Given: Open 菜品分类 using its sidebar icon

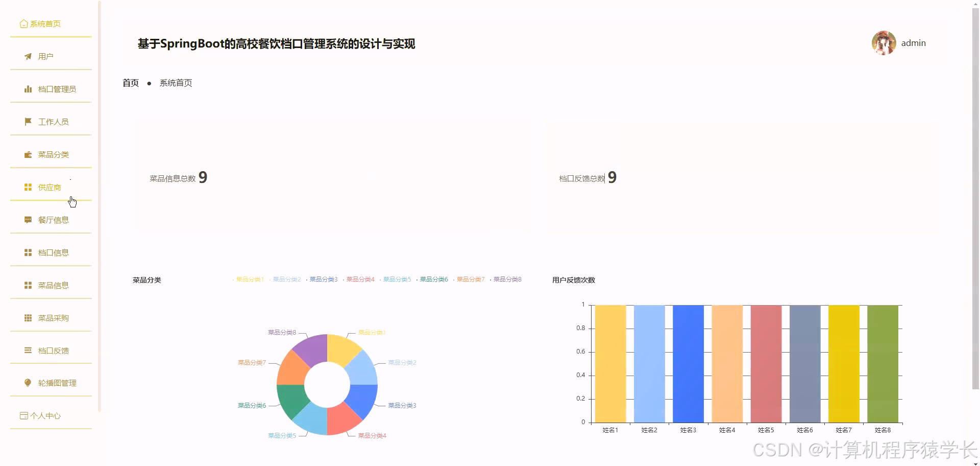Looking at the screenshot, I should (x=28, y=154).
